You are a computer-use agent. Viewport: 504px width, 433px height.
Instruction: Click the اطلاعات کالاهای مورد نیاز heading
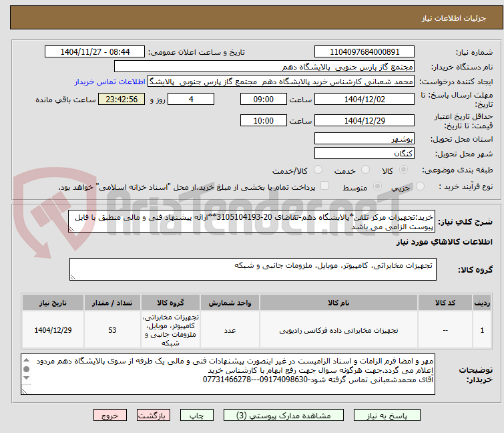(444, 242)
